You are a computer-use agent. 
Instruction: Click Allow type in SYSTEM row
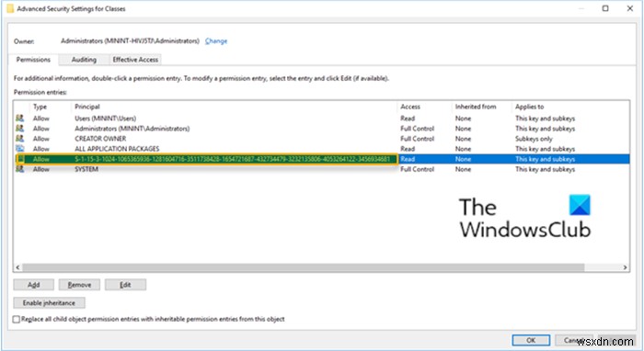(x=41, y=169)
